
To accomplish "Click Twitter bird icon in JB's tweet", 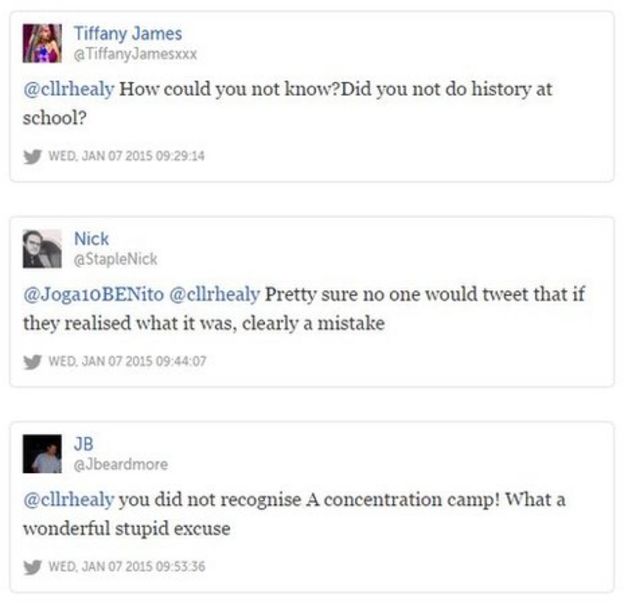I will pyautogui.click(x=31, y=564).
